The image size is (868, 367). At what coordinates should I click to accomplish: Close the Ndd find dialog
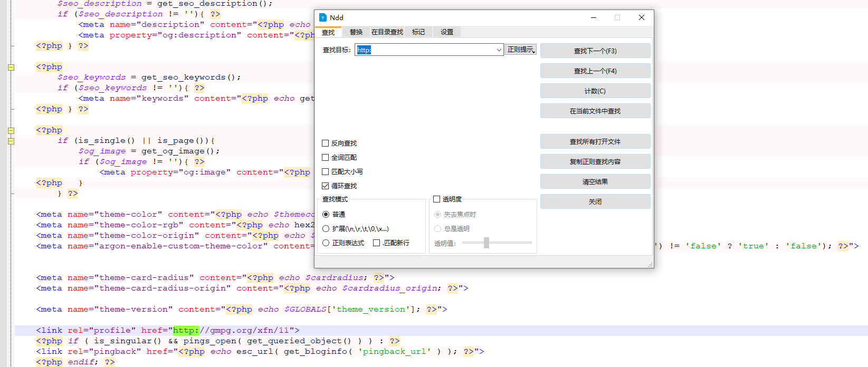642,17
